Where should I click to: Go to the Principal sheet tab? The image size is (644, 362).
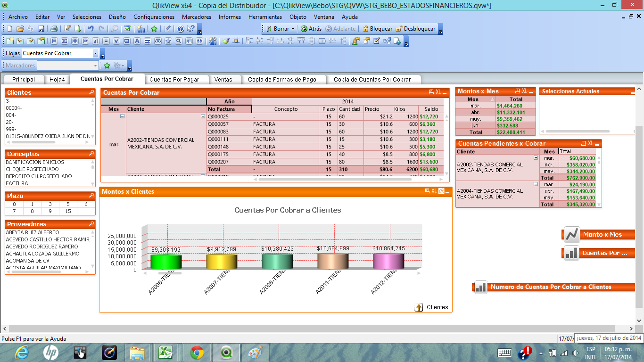pyautogui.click(x=24, y=80)
